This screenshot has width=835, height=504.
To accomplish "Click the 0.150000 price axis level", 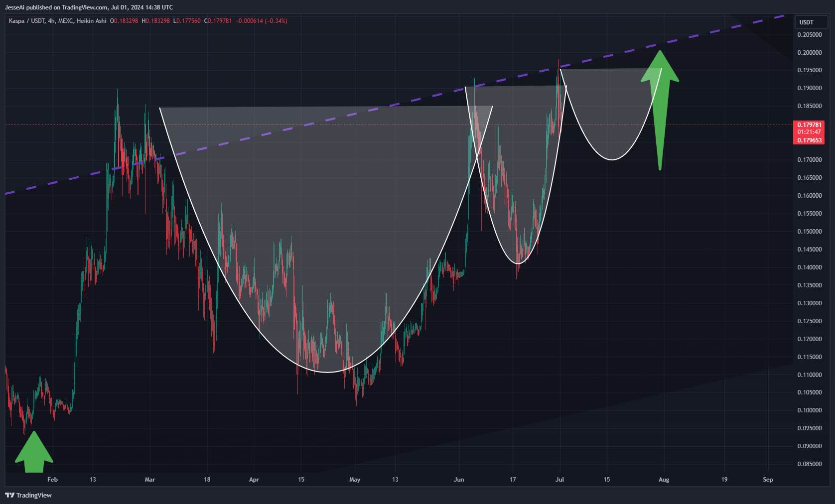I will pyautogui.click(x=809, y=232).
